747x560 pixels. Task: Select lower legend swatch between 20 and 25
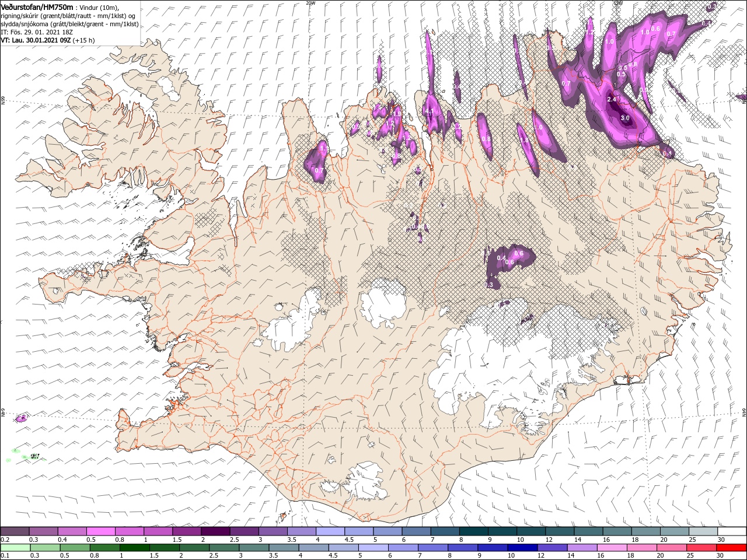[x=672, y=547]
